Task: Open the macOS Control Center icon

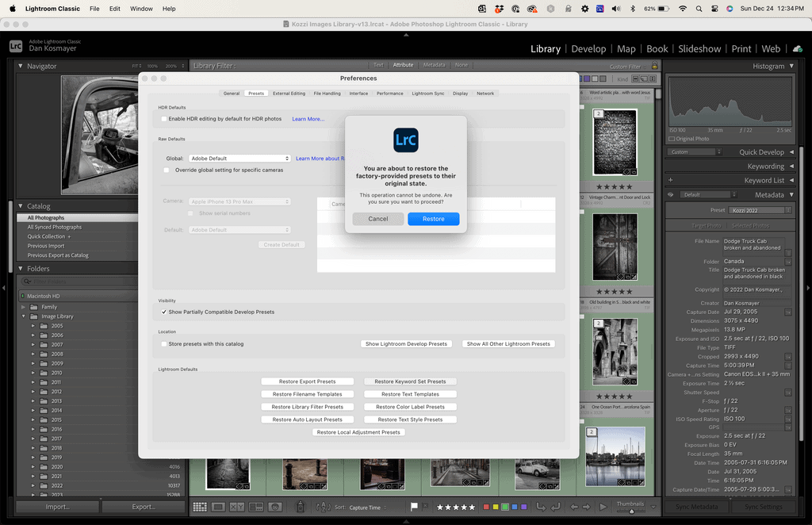Action: point(714,9)
